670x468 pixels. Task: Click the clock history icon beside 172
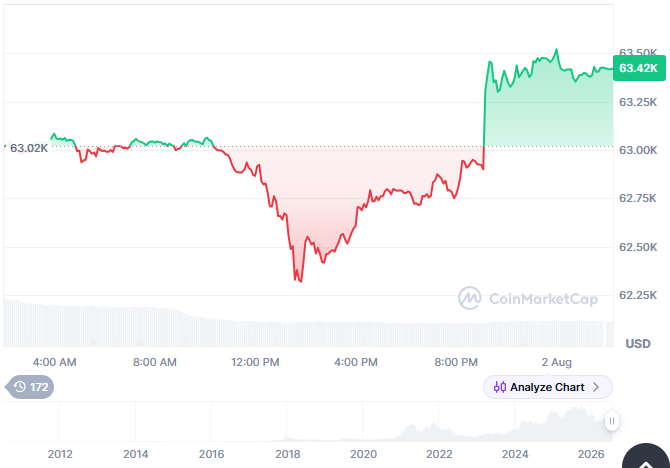pos(20,387)
